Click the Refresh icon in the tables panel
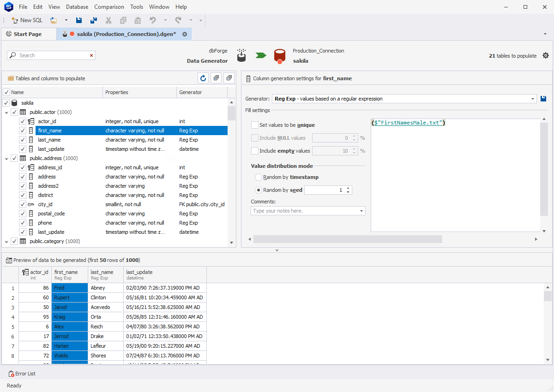 [x=203, y=78]
